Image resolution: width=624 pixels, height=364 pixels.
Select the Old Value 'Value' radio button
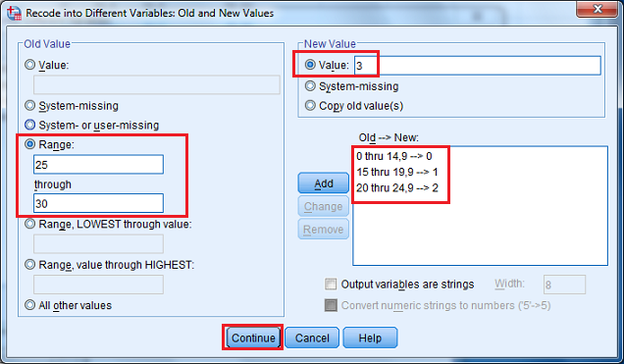tap(29, 65)
